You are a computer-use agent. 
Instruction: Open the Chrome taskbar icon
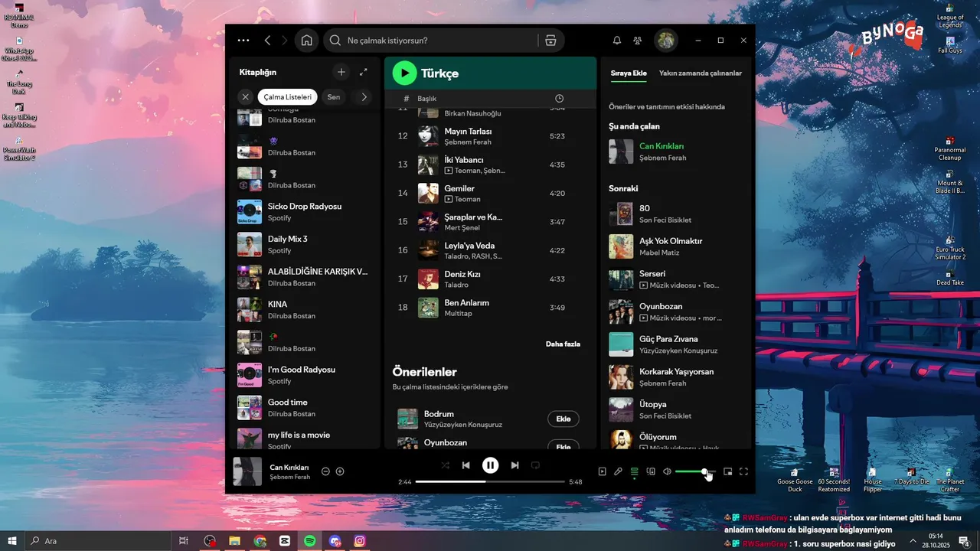click(260, 541)
